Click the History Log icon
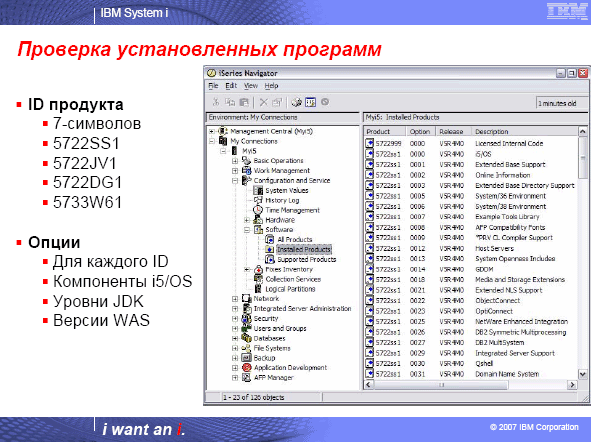 258,200
